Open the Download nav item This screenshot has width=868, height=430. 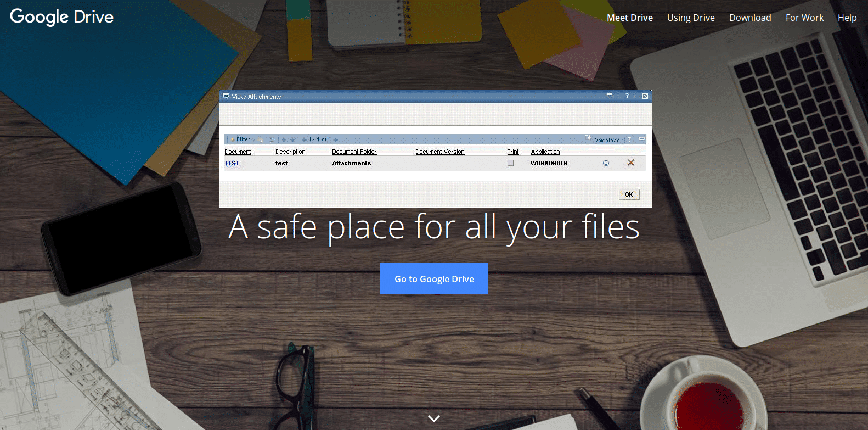[x=750, y=18]
